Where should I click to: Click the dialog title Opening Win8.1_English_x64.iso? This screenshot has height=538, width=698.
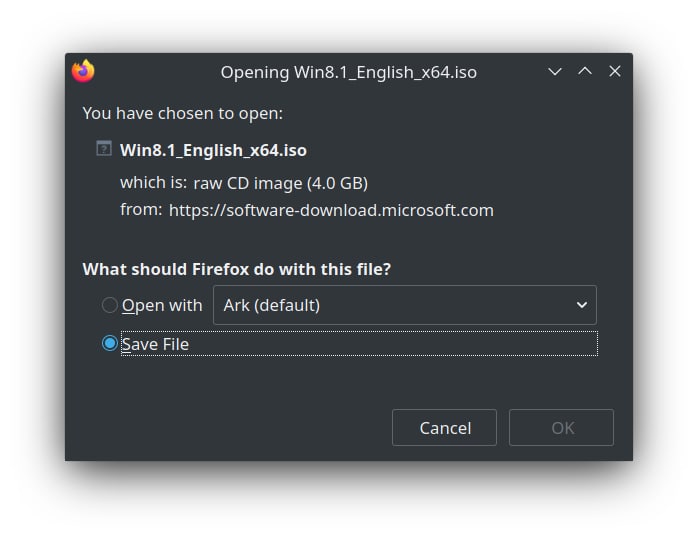point(349,72)
